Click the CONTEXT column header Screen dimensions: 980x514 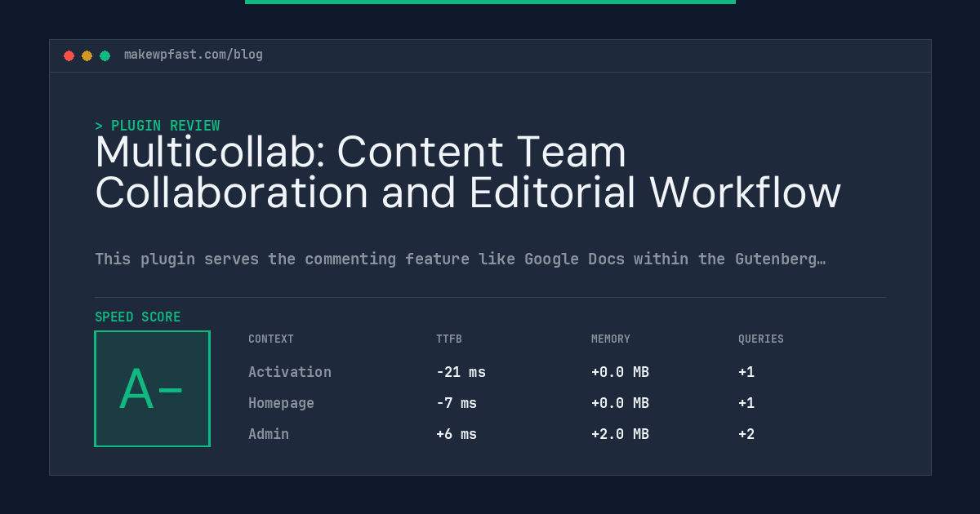click(x=271, y=339)
